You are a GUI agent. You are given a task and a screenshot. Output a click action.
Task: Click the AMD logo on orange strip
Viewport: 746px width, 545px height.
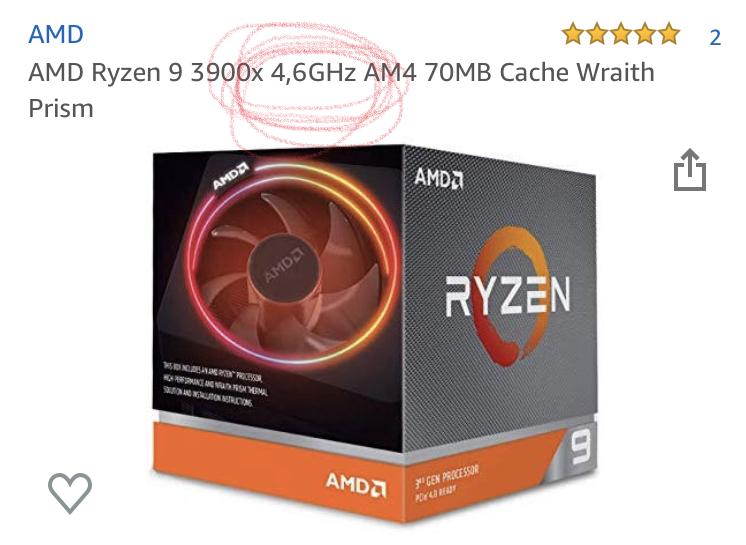click(x=356, y=485)
